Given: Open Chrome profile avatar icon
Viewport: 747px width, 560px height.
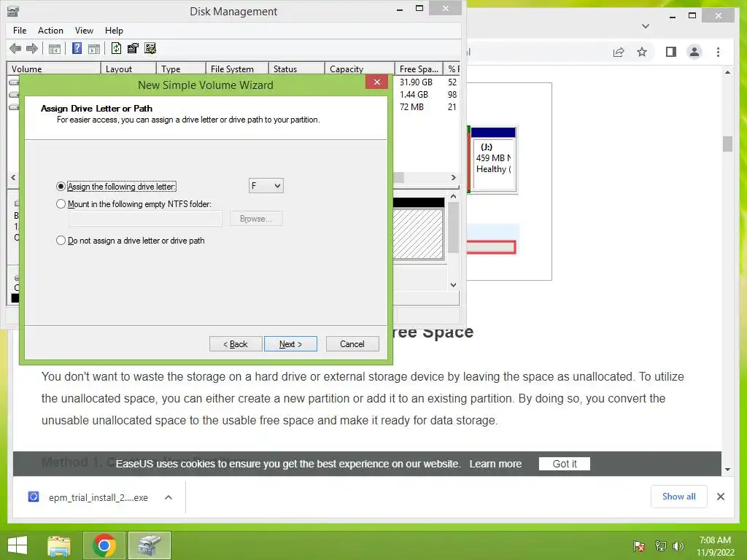Looking at the screenshot, I should pyautogui.click(x=694, y=52).
